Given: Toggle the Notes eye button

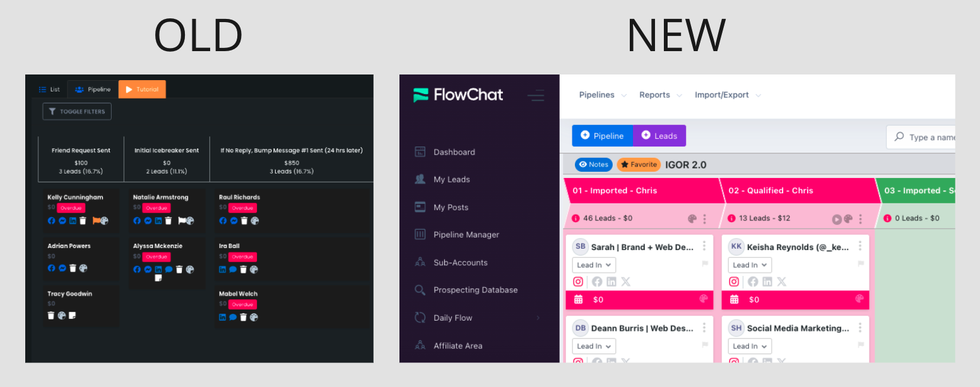Looking at the screenshot, I should (594, 165).
